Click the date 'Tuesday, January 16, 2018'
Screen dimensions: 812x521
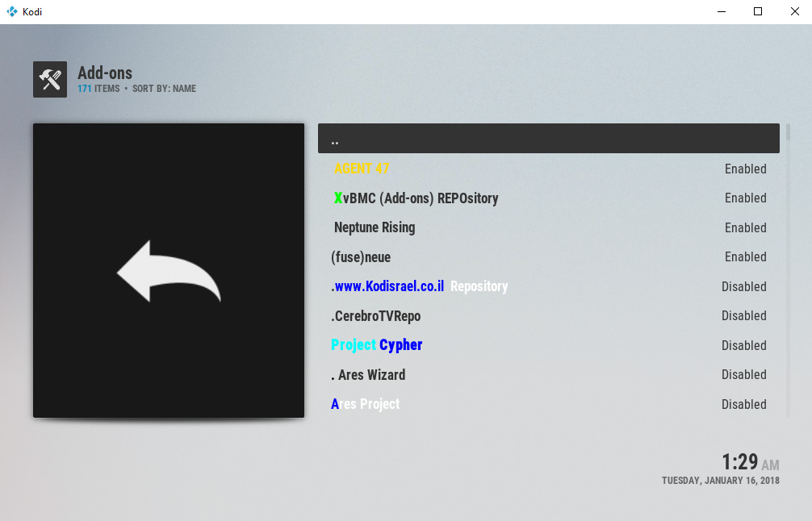click(x=720, y=481)
